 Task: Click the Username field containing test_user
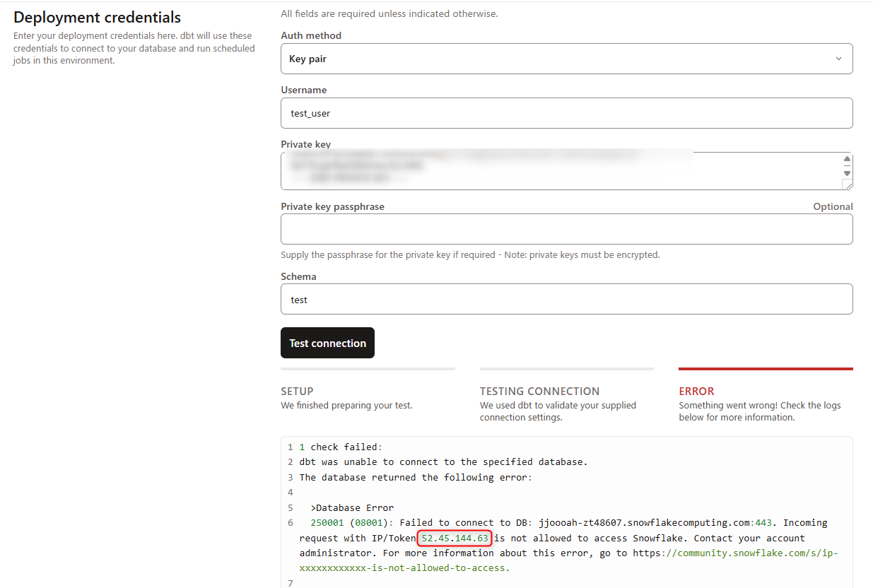pos(566,113)
